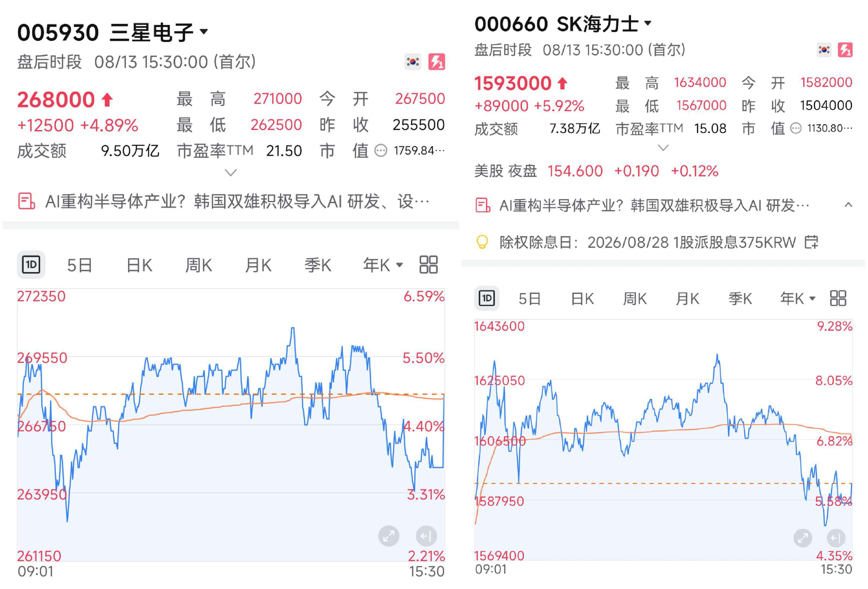Open SK Hynix stock selector dropdown arrow
Screen dimensions: 868x589
point(648,23)
